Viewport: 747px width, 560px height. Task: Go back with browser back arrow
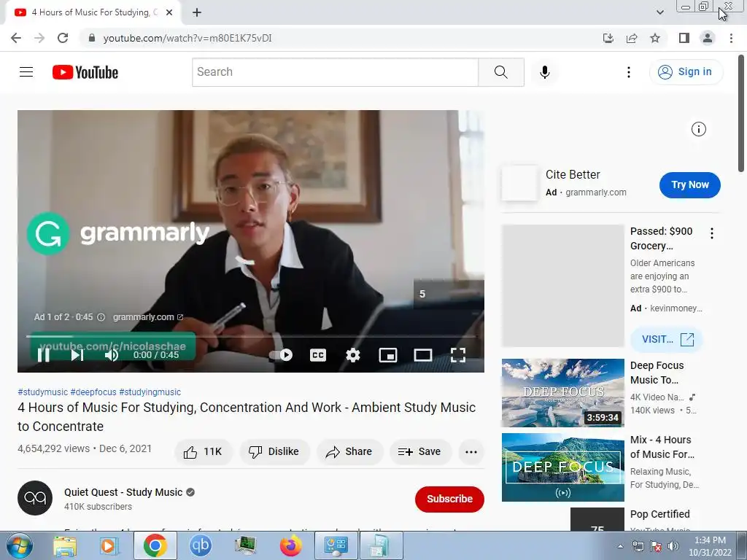pyautogui.click(x=16, y=38)
